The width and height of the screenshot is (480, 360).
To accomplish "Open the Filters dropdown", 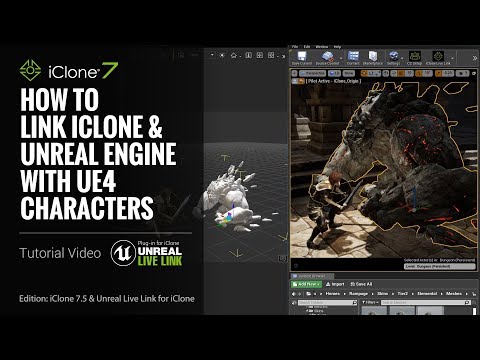I will click(370, 303).
